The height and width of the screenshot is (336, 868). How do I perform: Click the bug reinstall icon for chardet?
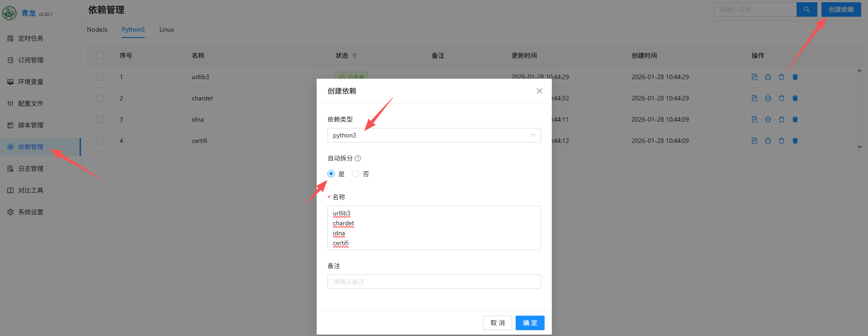[x=768, y=98]
